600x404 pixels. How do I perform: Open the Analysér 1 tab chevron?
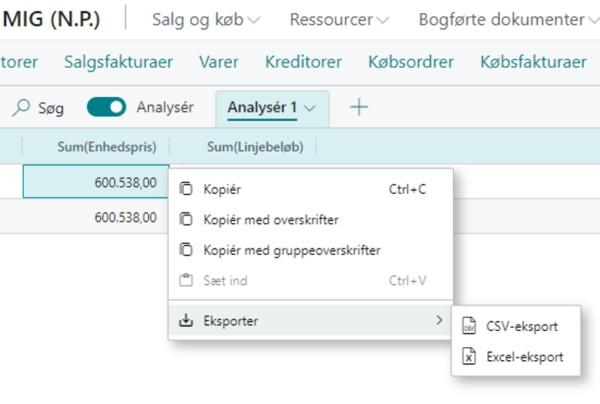click(x=310, y=108)
